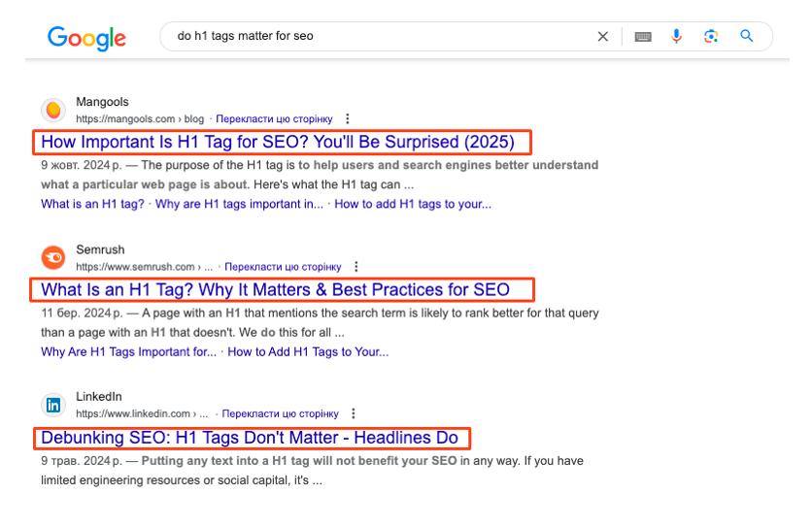This screenshot has height=527, width=812.
Task: Click the Mangools site name
Action: [x=102, y=102]
